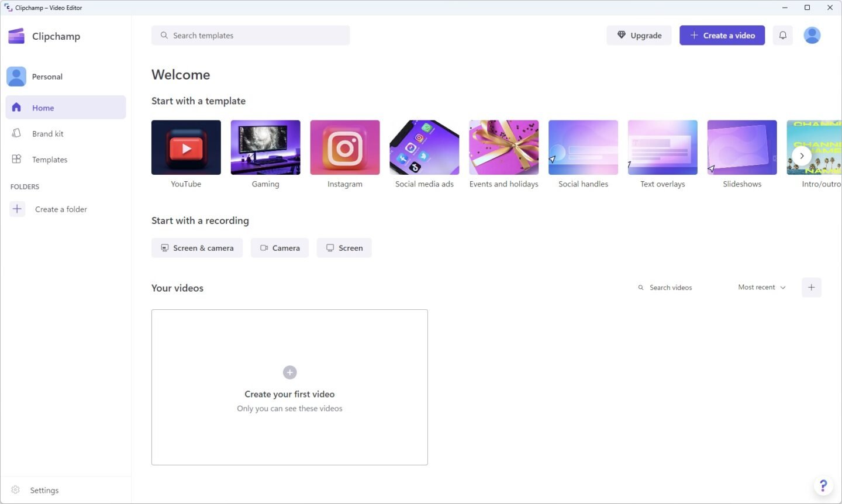Click the Brand kit icon
The image size is (842, 504).
coord(16,133)
